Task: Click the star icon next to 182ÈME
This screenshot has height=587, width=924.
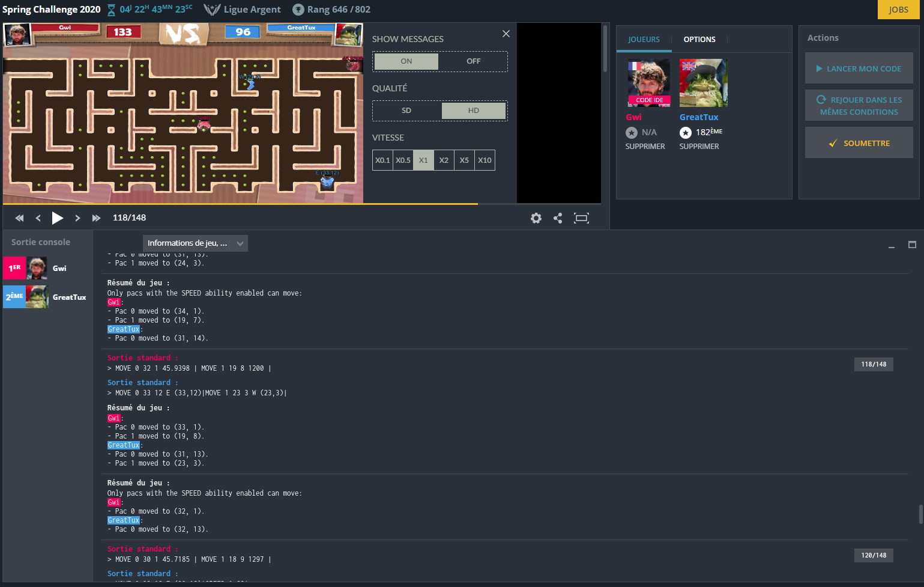Action: coord(686,133)
